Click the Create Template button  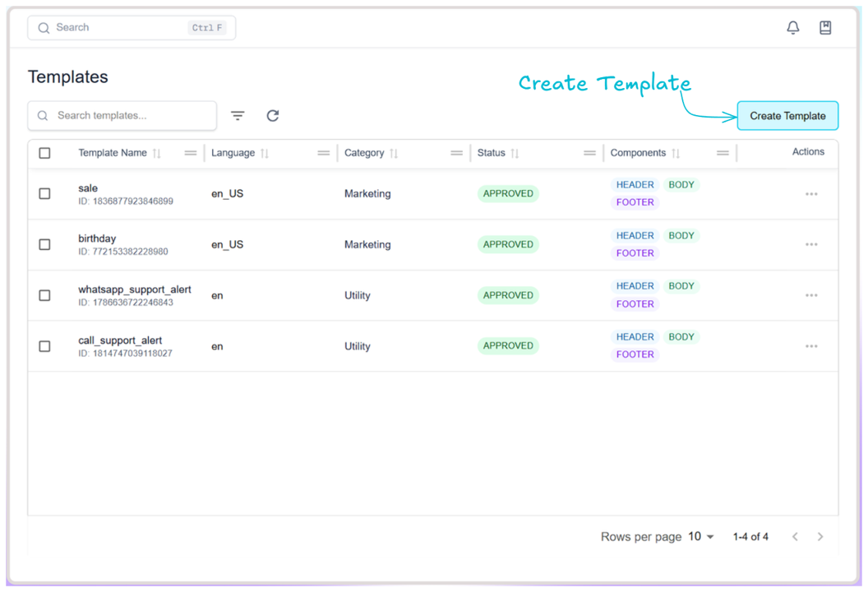(x=787, y=116)
